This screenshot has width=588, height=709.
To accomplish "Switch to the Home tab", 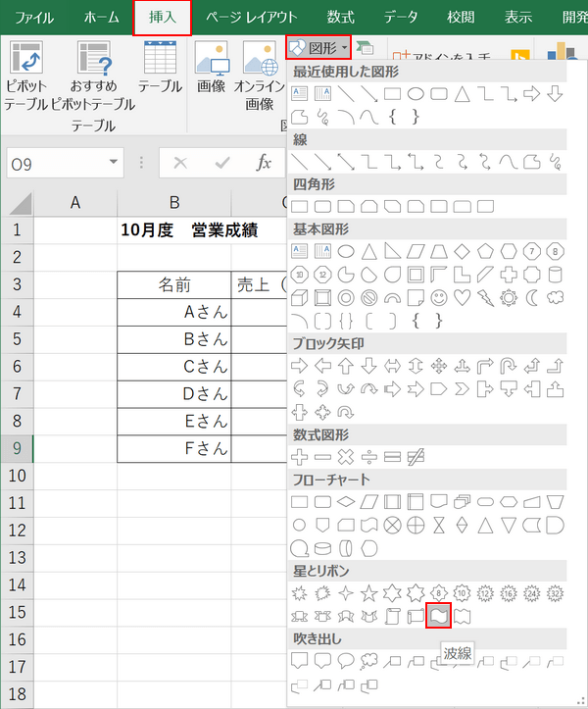I will [x=101, y=18].
